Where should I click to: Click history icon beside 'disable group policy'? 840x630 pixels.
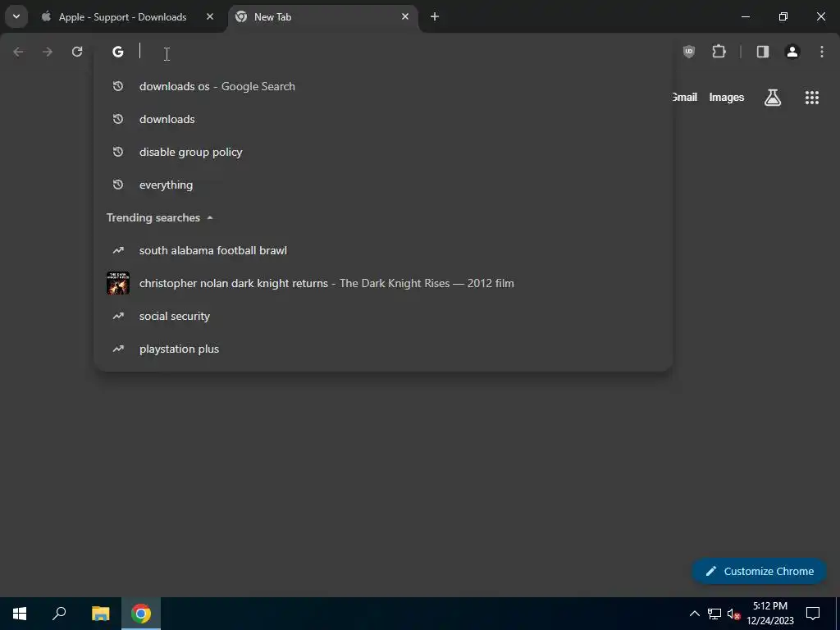pos(118,152)
